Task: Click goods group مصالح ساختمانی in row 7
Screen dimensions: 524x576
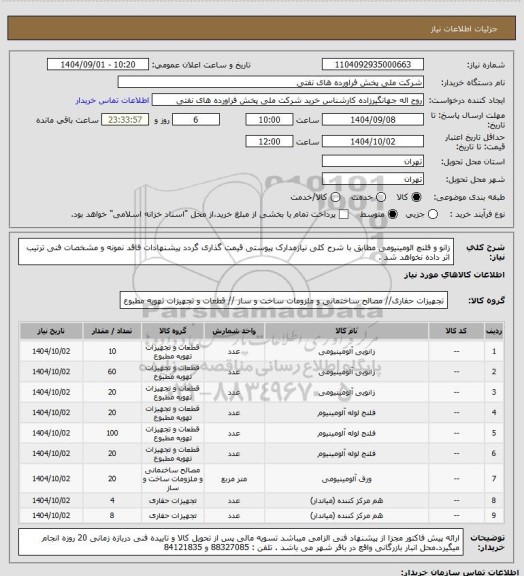Action: (x=173, y=479)
